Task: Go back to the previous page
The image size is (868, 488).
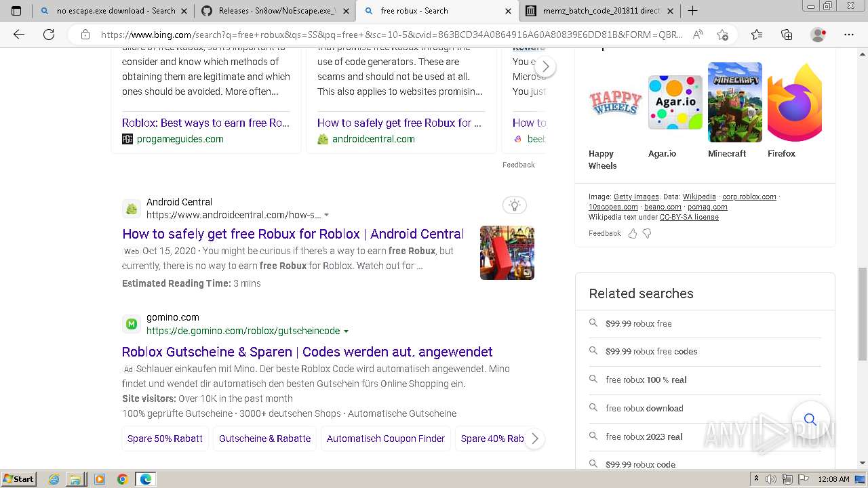Action: click(x=19, y=35)
